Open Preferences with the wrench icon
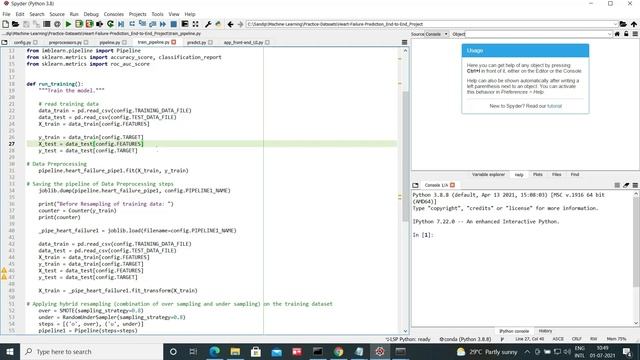The width and height of the screenshot is (640, 360). (208, 24)
